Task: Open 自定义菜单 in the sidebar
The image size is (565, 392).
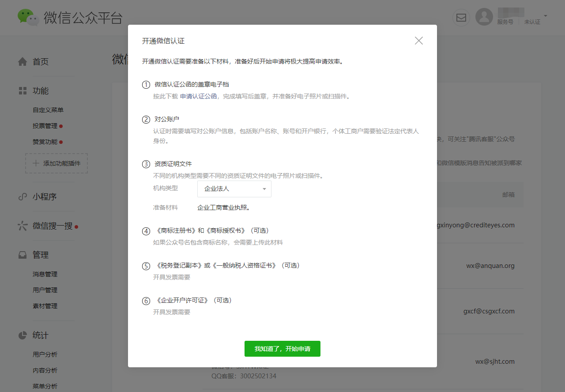Action: tap(48, 110)
